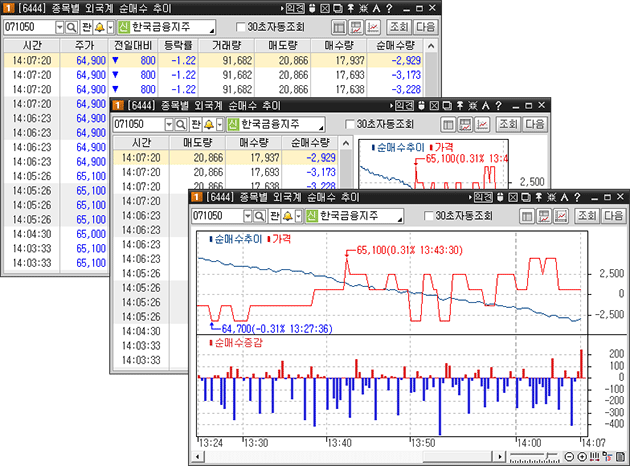
Task: Click the vertical bars icon below chart
Action: click(595, 457)
